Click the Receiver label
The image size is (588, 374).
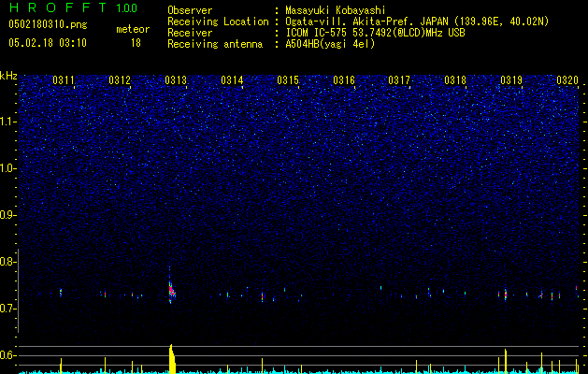[x=190, y=33]
